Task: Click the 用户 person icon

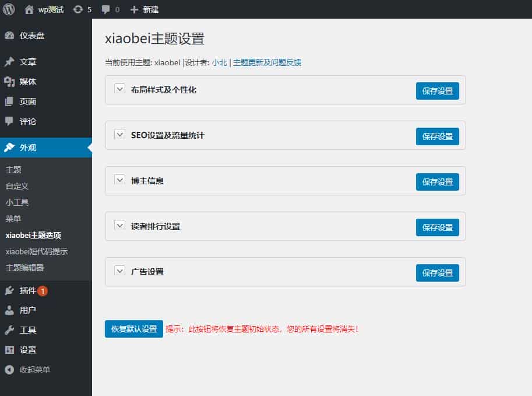Action: pyautogui.click(x=9, y=310)
